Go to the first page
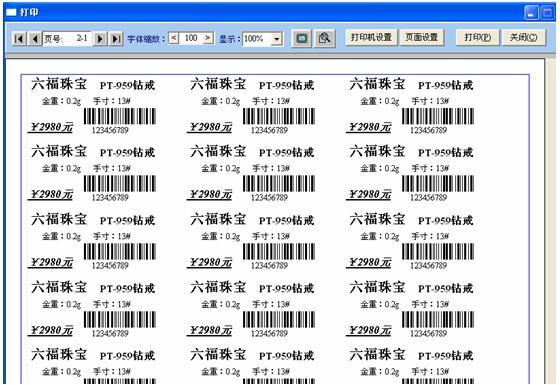The height and width of the screenshot is (385, 560). tap(19, 38)
